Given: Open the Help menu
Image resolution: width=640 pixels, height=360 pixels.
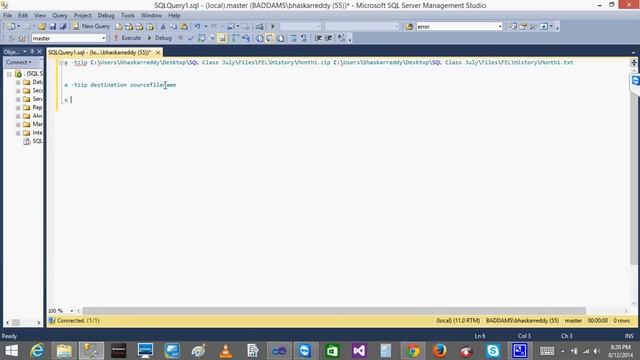Looking at the screenshot, I should [x=174, y=15].
